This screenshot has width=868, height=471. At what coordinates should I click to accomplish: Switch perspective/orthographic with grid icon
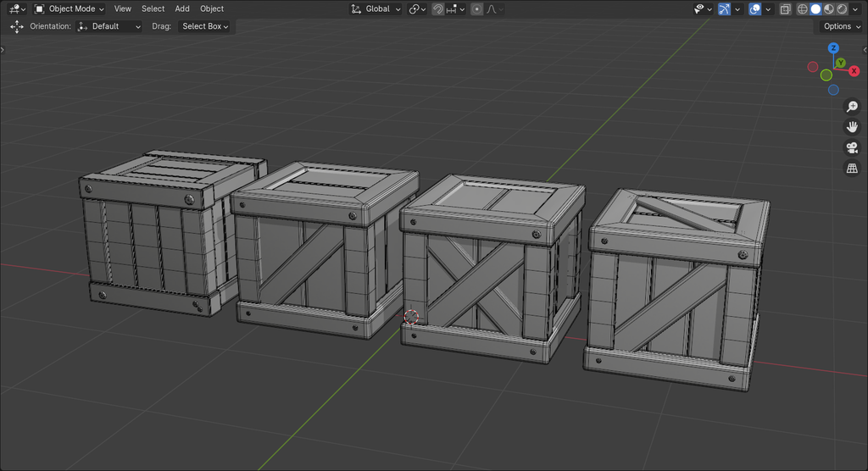[x=852, y=169]
